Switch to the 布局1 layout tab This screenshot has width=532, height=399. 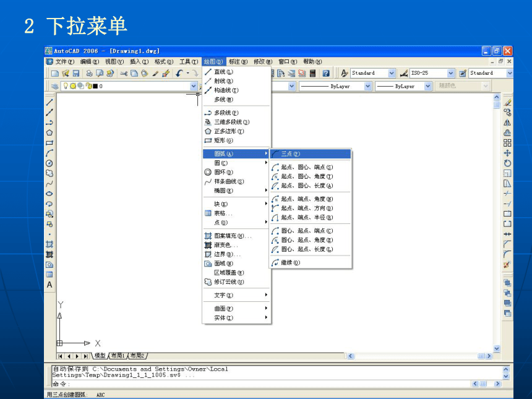(118, 356)
